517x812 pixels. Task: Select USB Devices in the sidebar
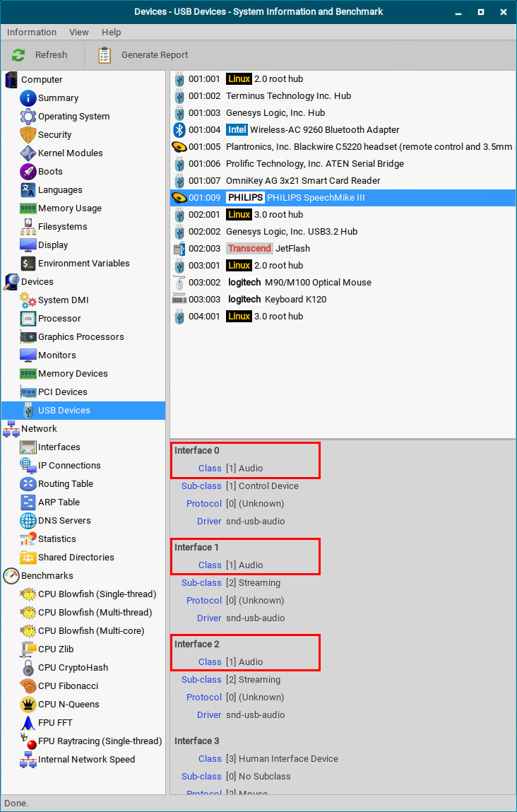pos(83,410)
